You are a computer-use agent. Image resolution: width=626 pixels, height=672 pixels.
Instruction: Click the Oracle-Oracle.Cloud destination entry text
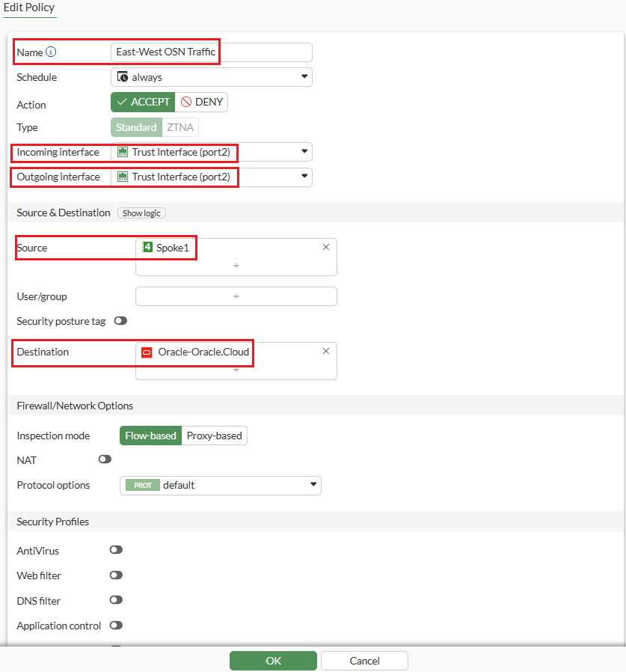click(x=203, y=352)
